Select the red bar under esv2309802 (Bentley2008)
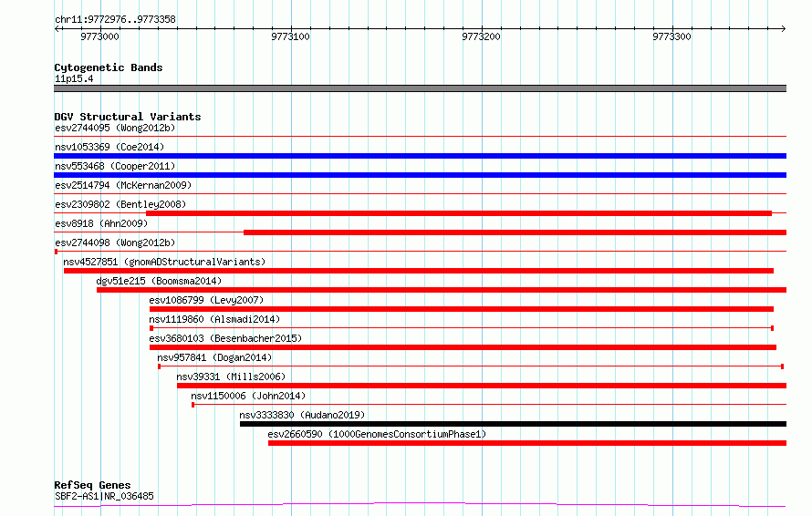Viewport: 812px width, 516px height. (x=459, y=213)
